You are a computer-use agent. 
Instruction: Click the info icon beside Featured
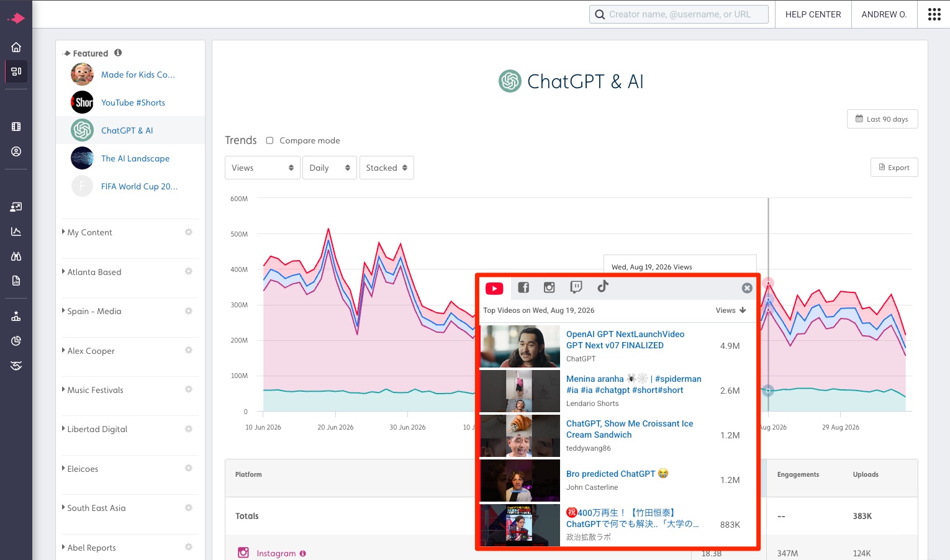point(118,53)
